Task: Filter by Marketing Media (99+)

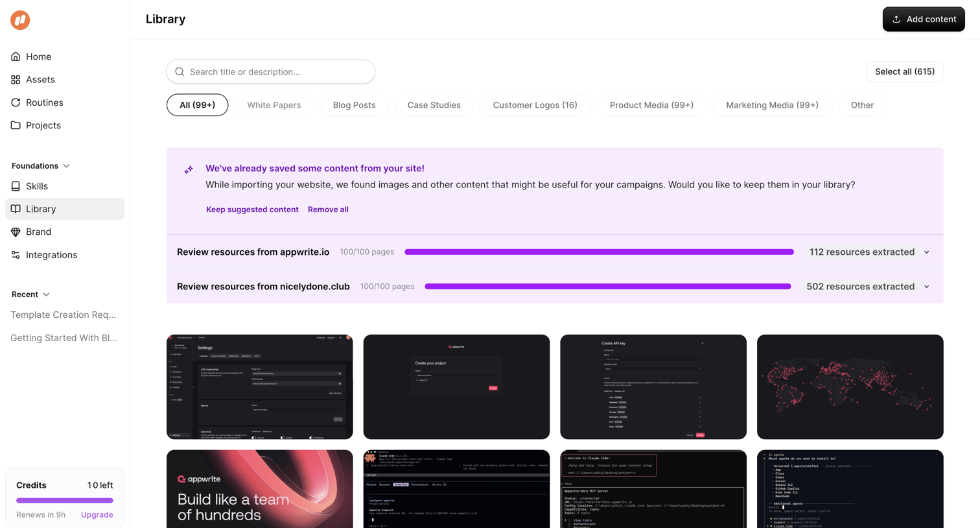Action: tap(772, 105)
